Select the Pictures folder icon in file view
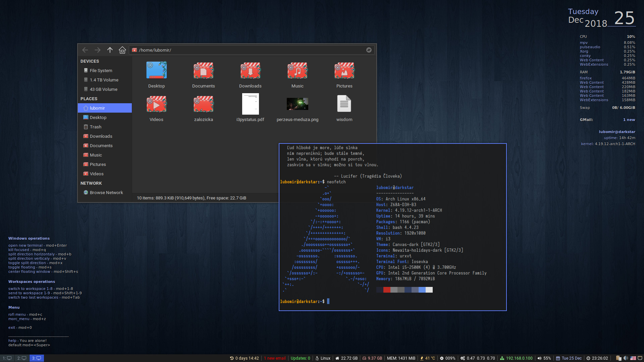 click(x=344, y=70)
